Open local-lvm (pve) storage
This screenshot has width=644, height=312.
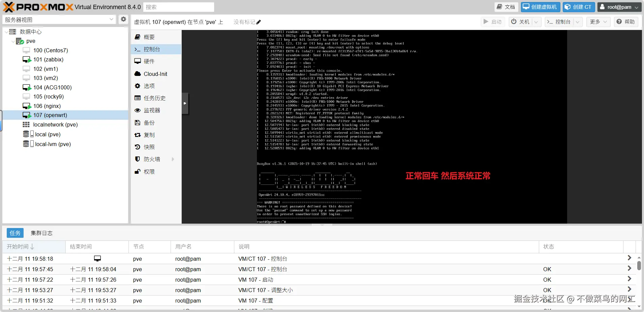(x=53, y=144)
